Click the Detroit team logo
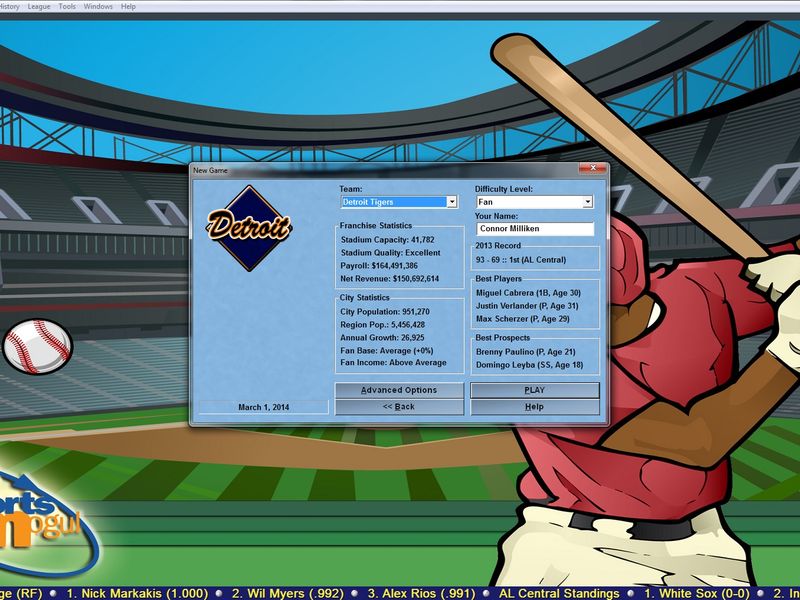This screenshot has width=800, height=600. tap(249, 228)
